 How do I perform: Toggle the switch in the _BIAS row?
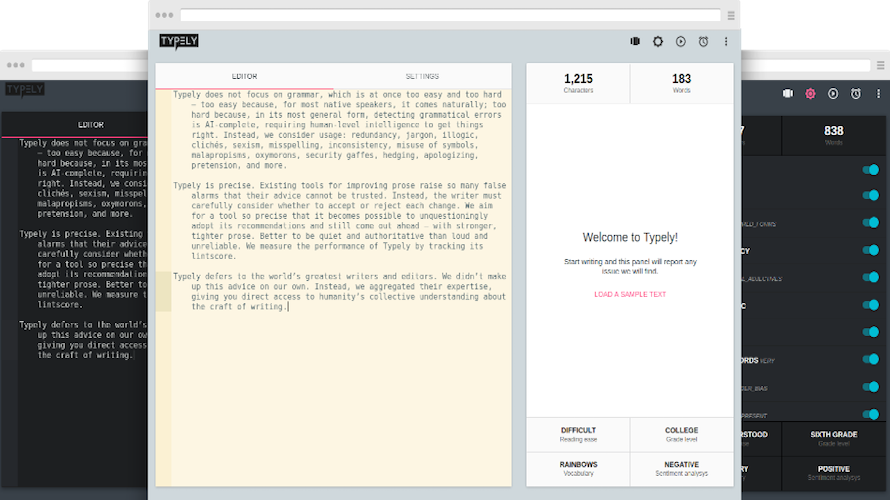point(871,387)
